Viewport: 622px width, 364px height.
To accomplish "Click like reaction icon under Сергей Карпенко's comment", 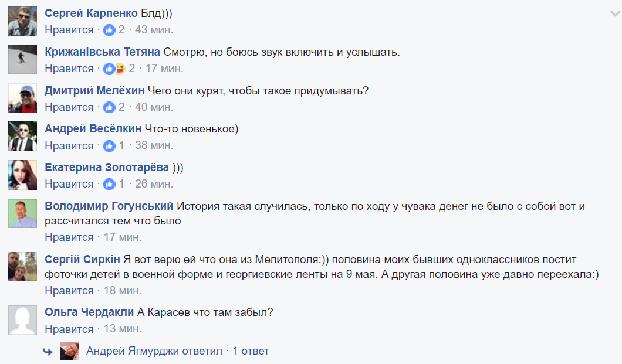I will pos(109,30).
